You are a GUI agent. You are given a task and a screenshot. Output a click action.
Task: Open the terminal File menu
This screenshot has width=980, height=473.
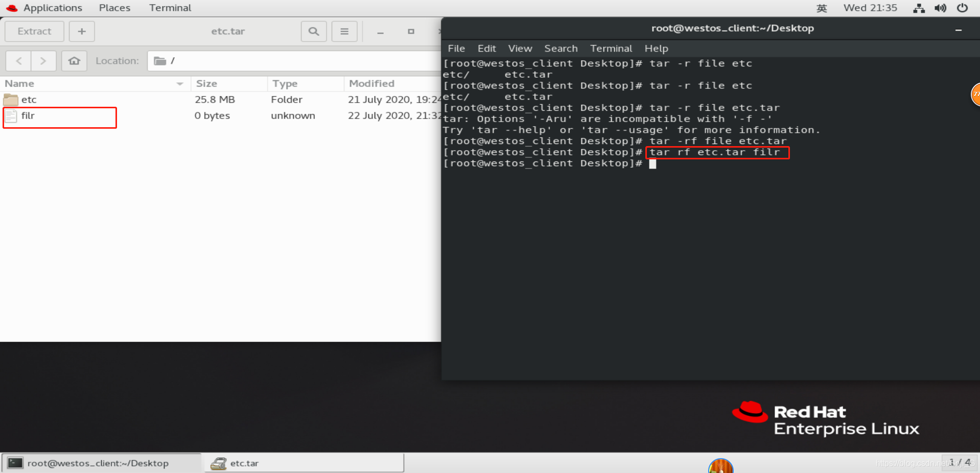(456, 49)
